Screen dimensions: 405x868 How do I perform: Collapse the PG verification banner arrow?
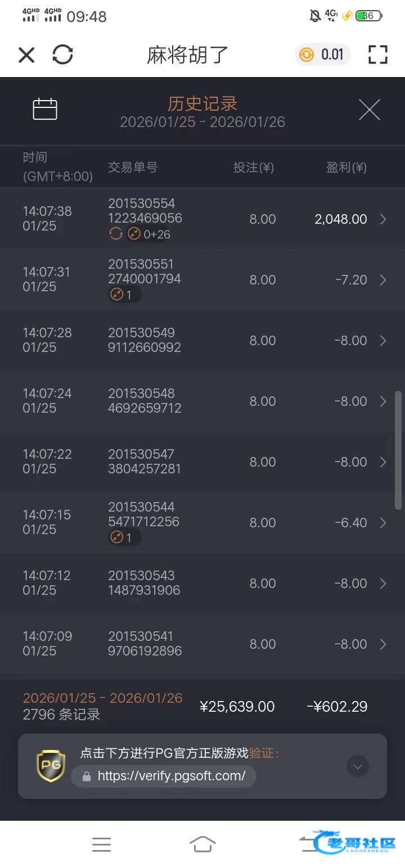click(358, 766)
